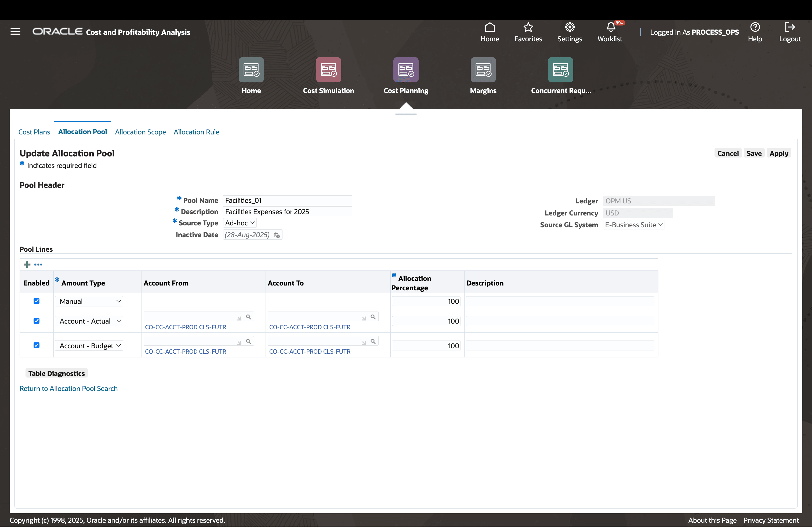Click the Worklist bell icon
This screenshot has width=812, height=527.
click(x=610, y=27)
